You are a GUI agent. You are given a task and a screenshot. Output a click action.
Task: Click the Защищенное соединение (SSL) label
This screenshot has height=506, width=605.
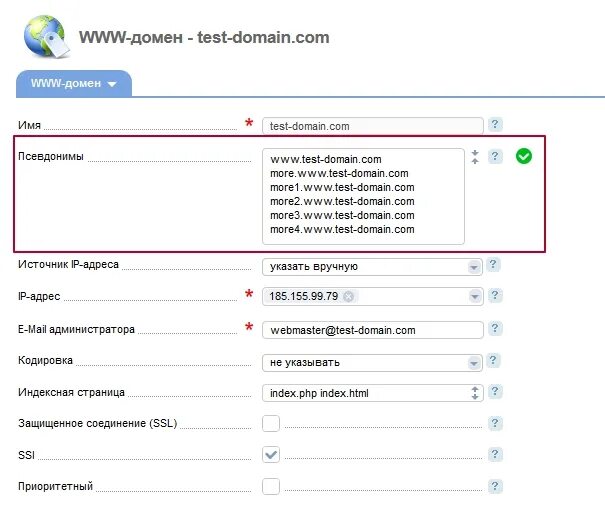coord(98,423)
